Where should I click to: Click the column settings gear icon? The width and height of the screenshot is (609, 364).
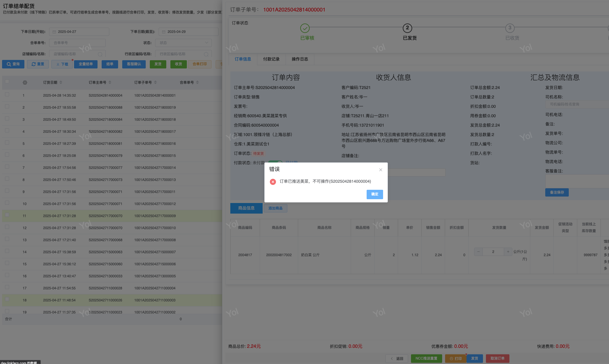(25, 83)
